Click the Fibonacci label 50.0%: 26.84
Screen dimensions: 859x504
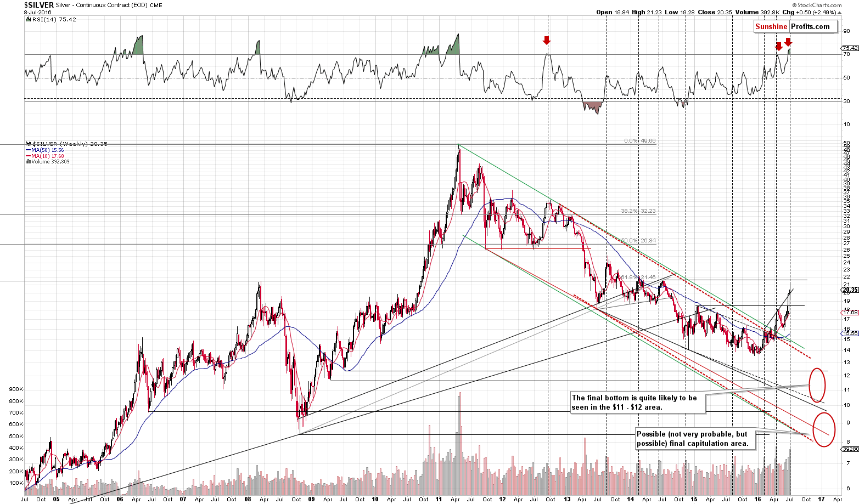click(x=637, y=240)
